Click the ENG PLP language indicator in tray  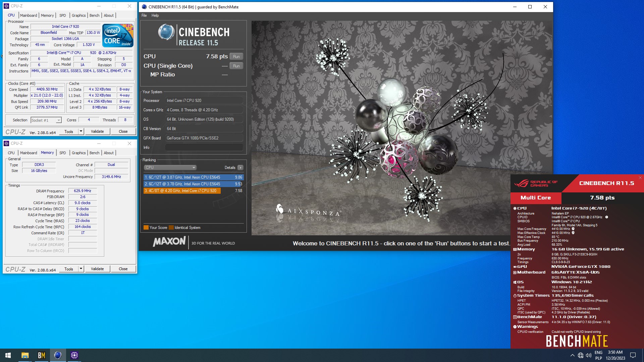click(598, 355)
